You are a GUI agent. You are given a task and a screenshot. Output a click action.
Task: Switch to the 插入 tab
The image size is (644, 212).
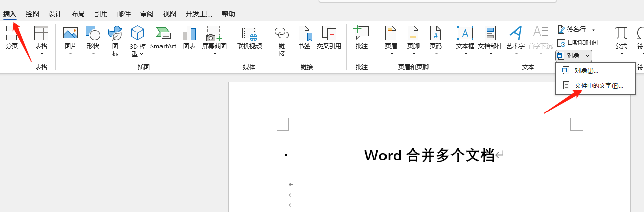[10, 14]
